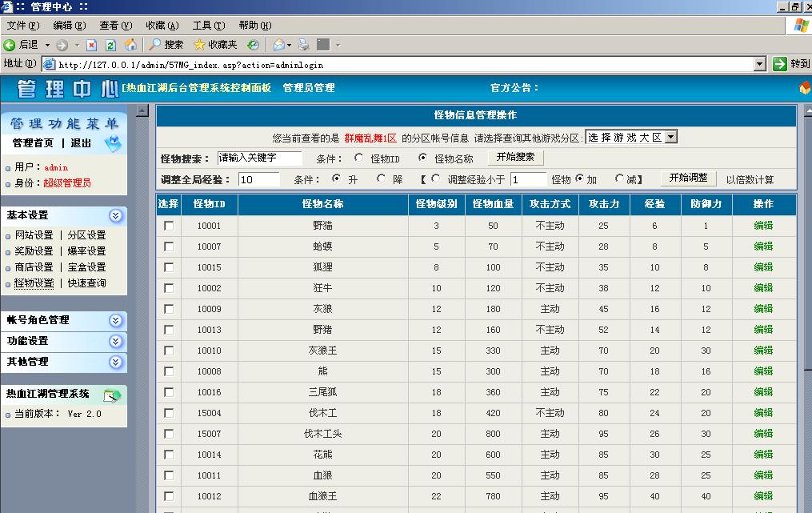Open the 选择游戏大区 dropdown
This screenshot has height=513, width=812.
click(x=631, y=137)
